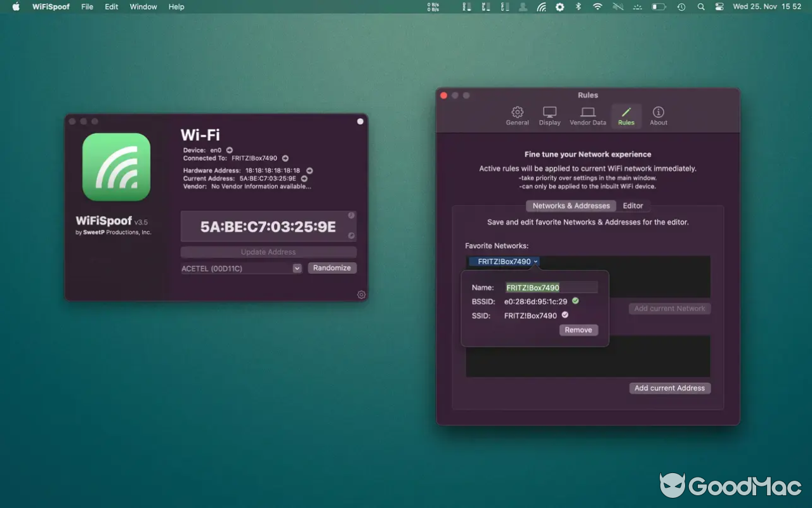Switch to the Editor tab
Screen dimensions: 812x508
click(634, 205)
